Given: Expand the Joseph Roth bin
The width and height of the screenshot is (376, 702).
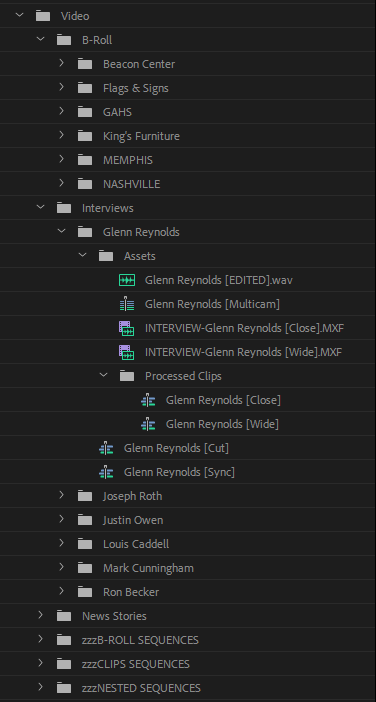Looking at the screenshot, I should (x=61, y=495).
